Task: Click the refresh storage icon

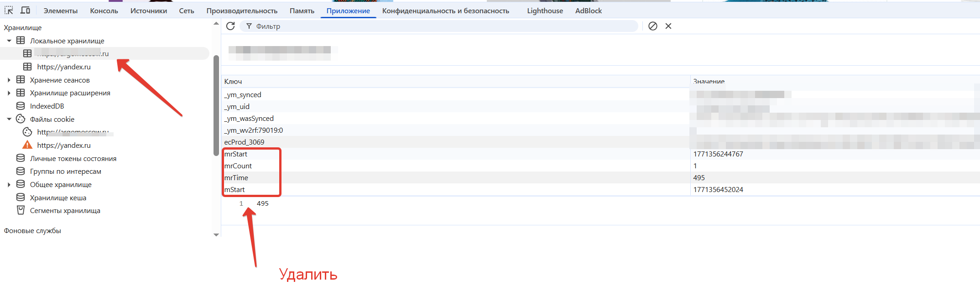Action: coord(230,26)
